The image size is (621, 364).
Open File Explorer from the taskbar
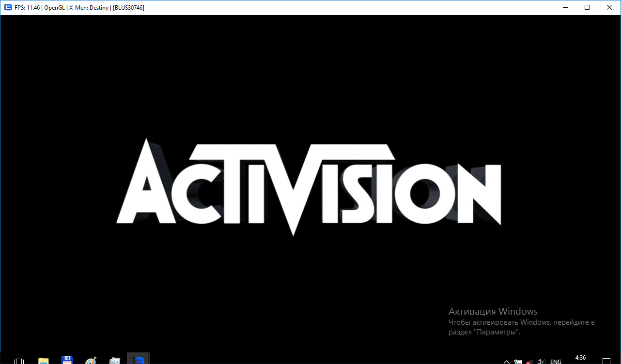tap(44, 361)
